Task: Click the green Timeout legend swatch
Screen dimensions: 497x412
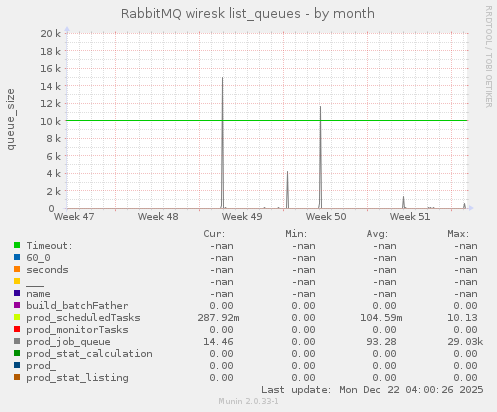Action: pyautogui.click(x=17, y=245)
